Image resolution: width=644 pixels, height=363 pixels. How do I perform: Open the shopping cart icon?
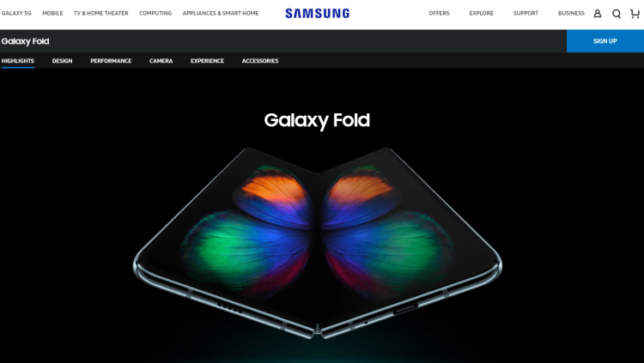tap(635, 14)
